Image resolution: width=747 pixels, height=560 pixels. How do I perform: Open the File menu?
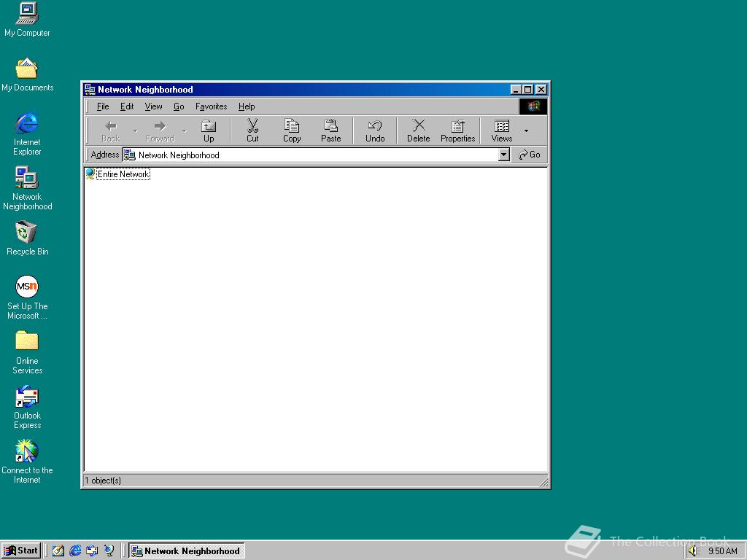[x=103, y=106]
